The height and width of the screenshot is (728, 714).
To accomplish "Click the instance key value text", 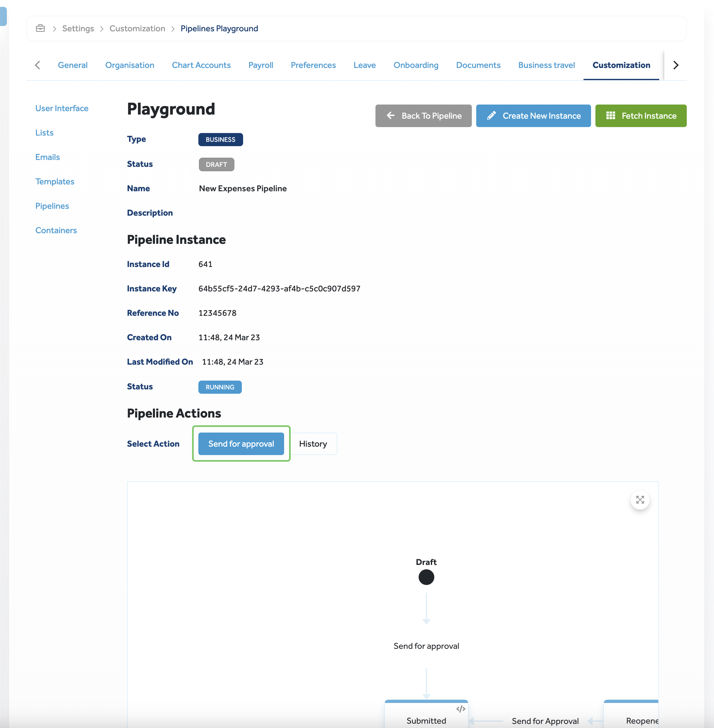I will 279,289.
